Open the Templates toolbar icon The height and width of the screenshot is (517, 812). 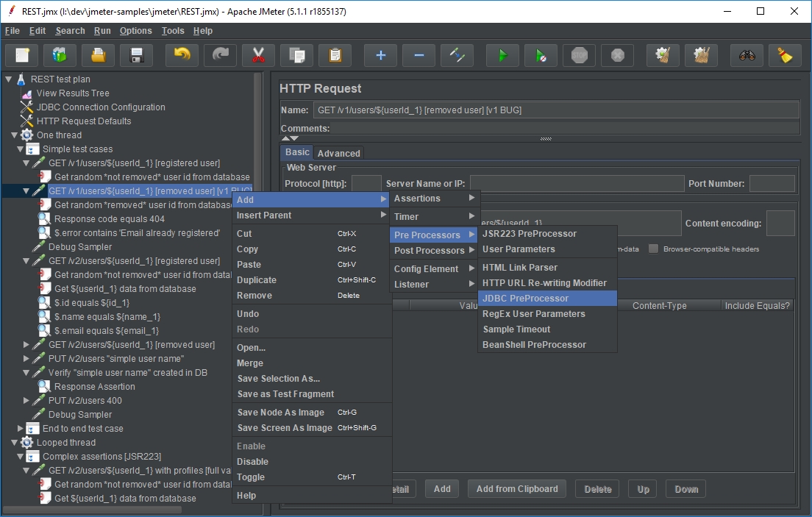click(x=60, y=55)
